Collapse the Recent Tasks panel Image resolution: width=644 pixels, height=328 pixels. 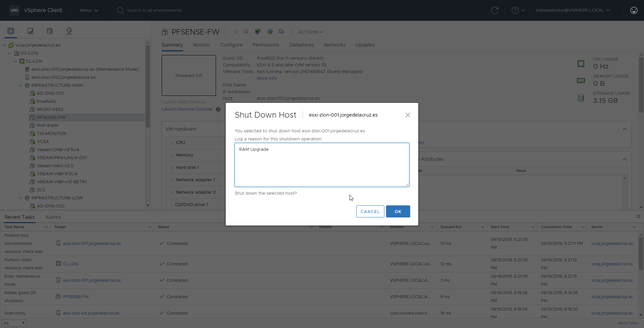click(x=639, y=216)
